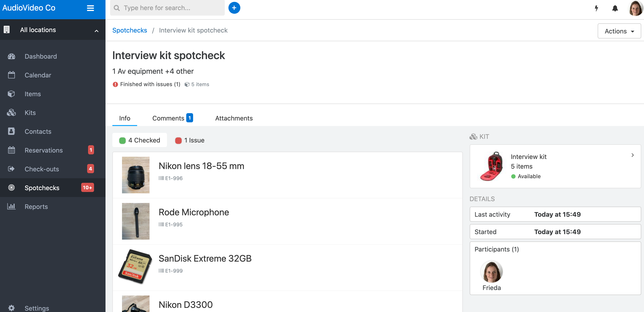Screen dimensions: 644x312
Task: Click the Reservations badge 1
Action: [x=91, y=150]
